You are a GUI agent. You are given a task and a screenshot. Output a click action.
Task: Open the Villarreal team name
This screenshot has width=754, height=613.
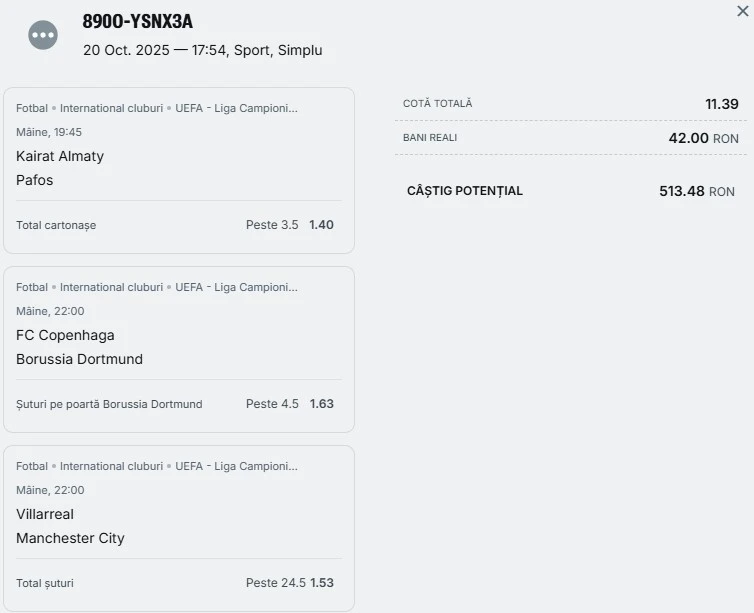pyautogui.click(x=45, y=514)
